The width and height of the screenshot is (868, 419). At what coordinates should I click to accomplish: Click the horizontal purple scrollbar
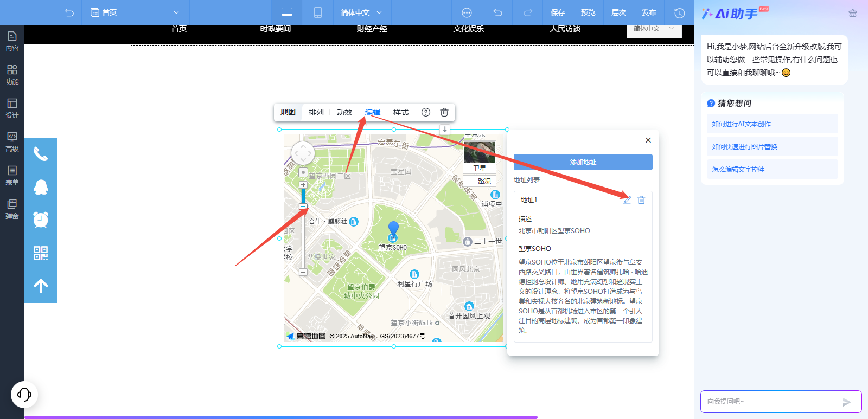(x=281, y=417)
